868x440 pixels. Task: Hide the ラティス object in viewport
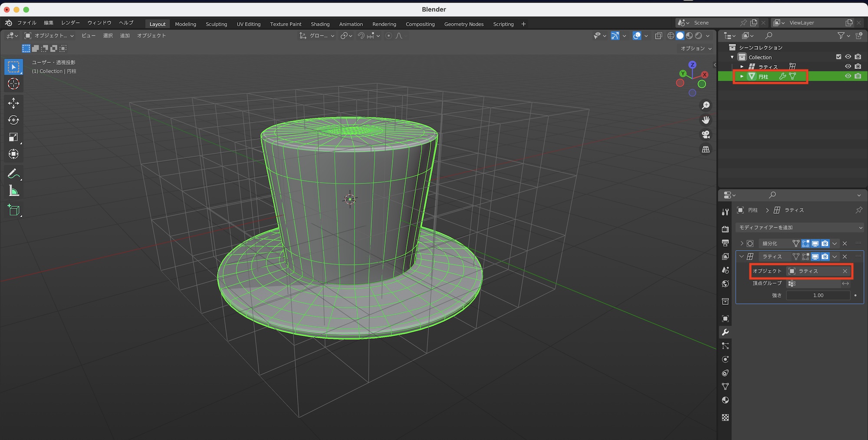tap(848, 66)
